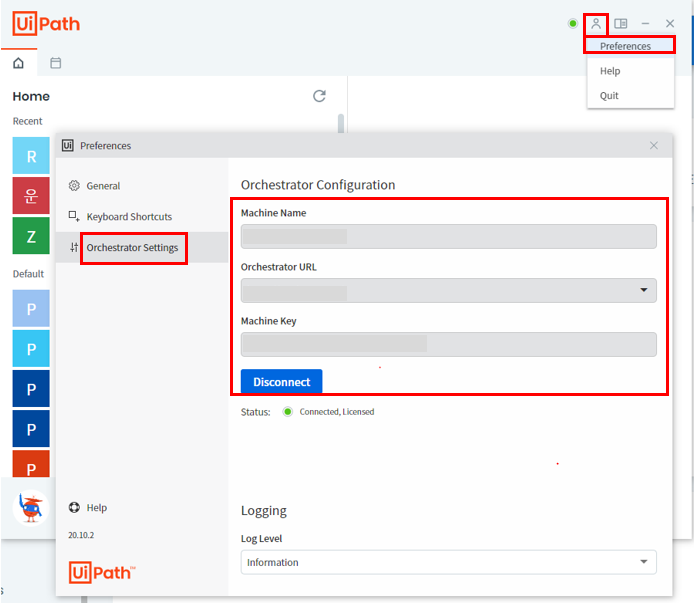
Task: Expand the Log Level dropdown arrow
Action: (x=645, y=563)
